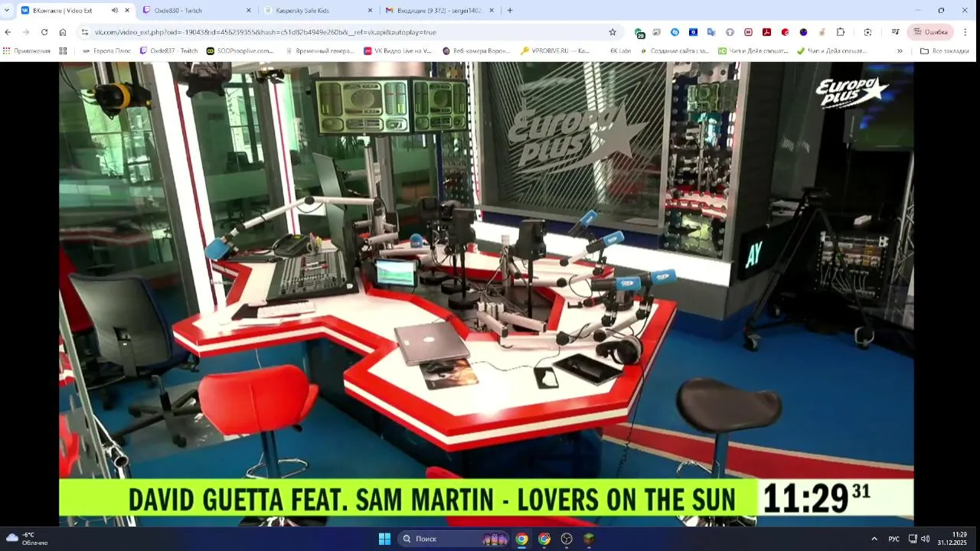Open the VK Видео Live bookmark

[x=398, y=51]
